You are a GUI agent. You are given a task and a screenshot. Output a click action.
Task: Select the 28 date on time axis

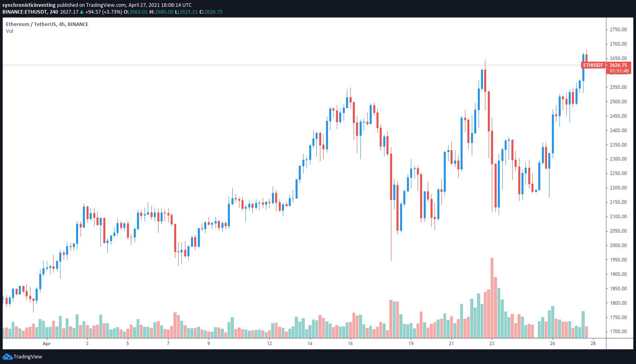click(x=593, y=343)
